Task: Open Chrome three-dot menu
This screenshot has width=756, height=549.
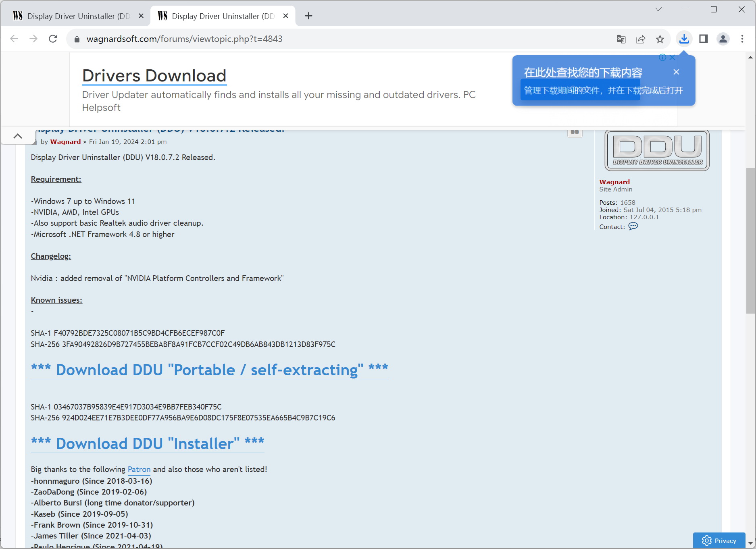Action: click(742, 39)
